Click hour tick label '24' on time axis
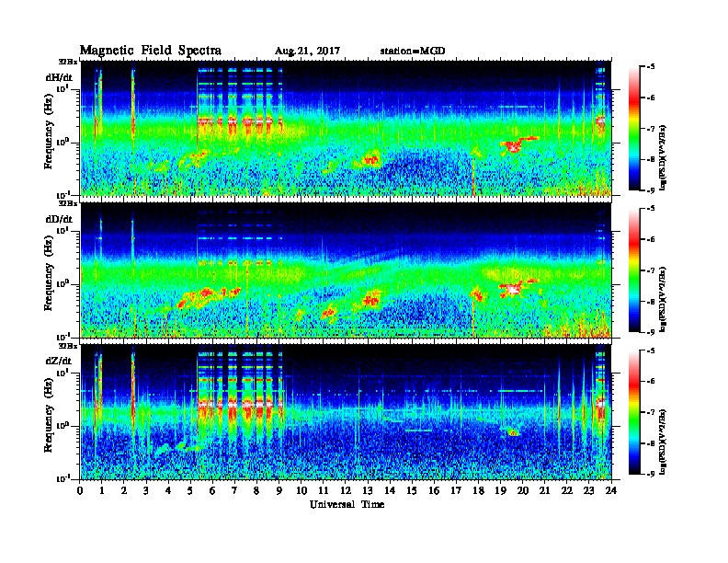This screenshot has height=563, width=728. click(611, 490)
